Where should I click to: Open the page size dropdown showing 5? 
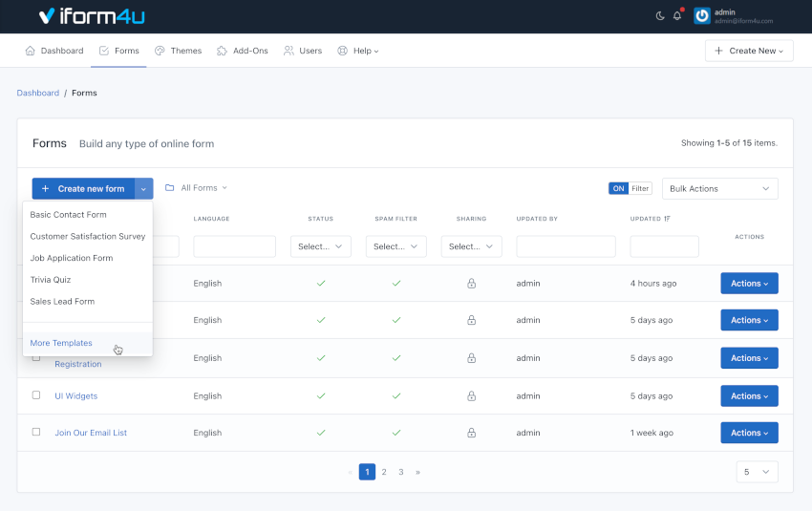pyautogui.click(x=757, y=472)
